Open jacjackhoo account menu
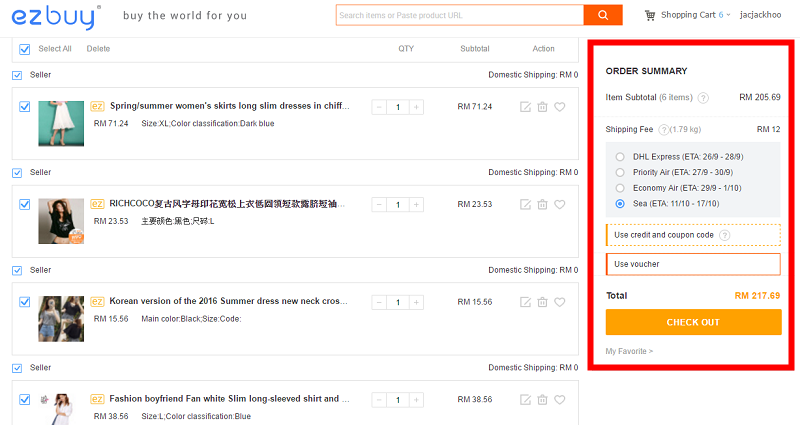 760,15
